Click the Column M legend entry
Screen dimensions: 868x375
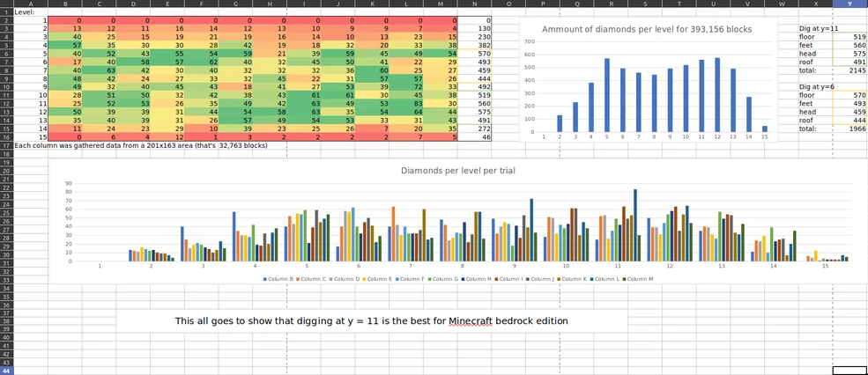tap(639, 278)
